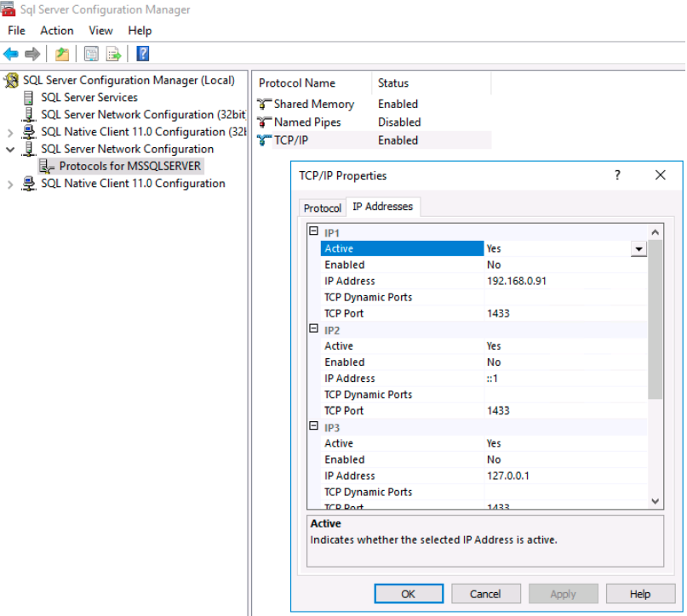Image resolution: width=687 pixels, height=616 pixels.
Task: Click the IP1 TCP Dynamic Ports value field
Action: tap(565, 297)
